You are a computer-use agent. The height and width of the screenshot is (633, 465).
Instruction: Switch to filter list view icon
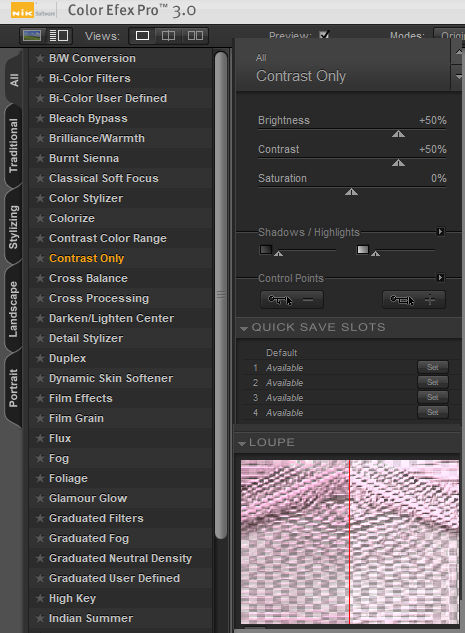pos(59,36)
